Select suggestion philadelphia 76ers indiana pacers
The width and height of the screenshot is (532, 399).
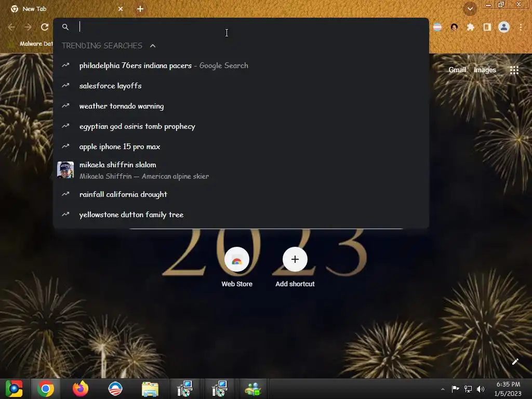click(x=241, y=65)
